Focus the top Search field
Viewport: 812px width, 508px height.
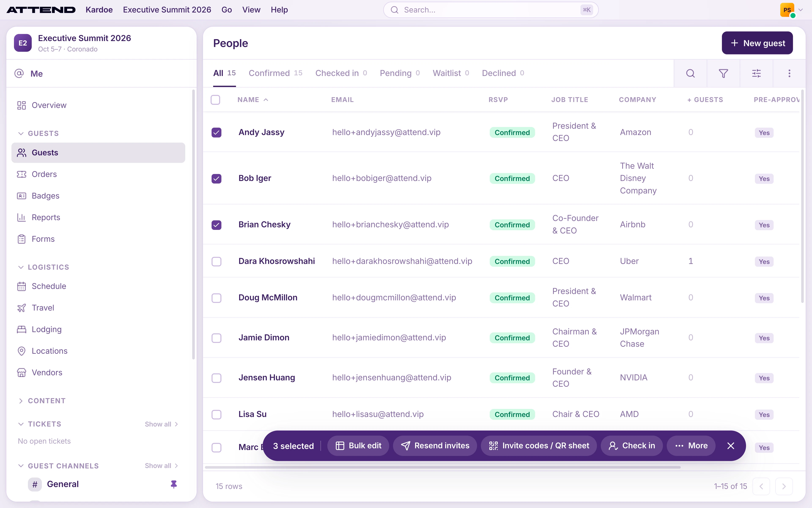point(491,10)
